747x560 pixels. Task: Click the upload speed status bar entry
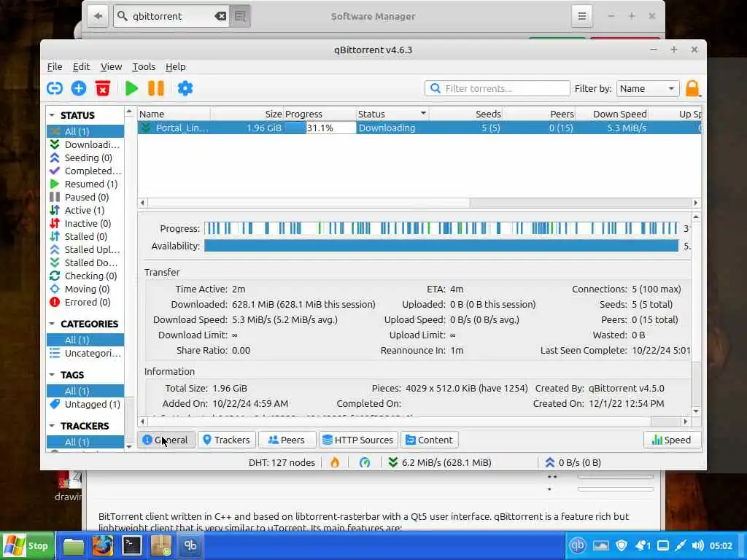573,463
